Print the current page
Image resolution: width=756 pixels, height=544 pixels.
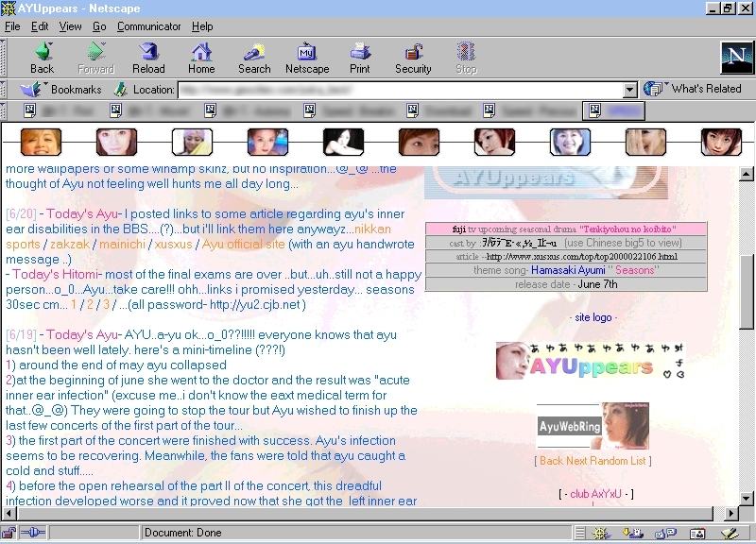(x=360, y=58)
